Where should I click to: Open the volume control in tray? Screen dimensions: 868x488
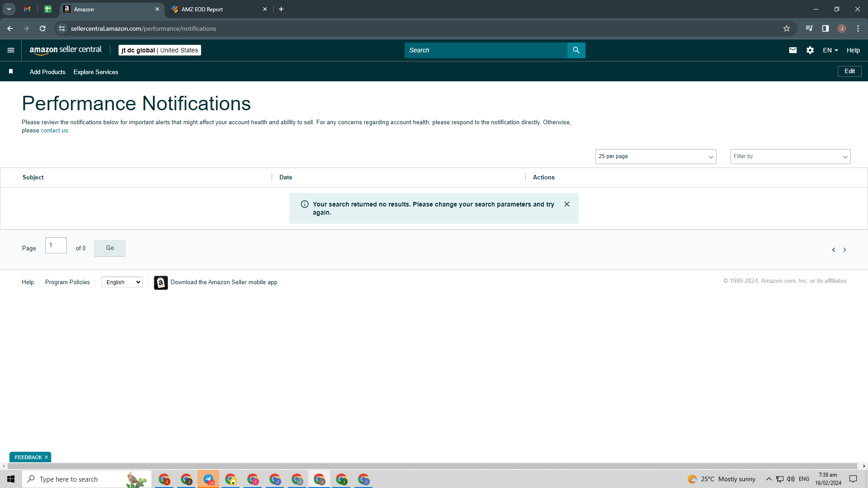[791, 479]
